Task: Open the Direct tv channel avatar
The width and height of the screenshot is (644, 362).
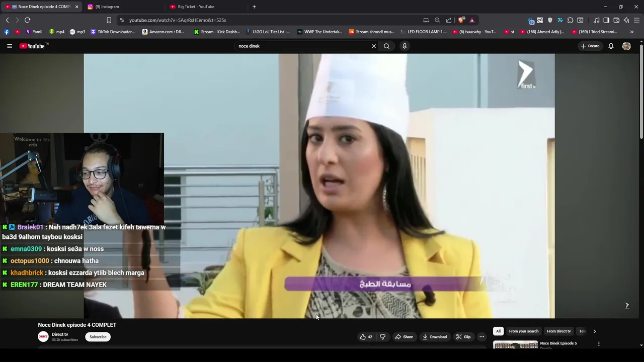Action: click(43, 337)
